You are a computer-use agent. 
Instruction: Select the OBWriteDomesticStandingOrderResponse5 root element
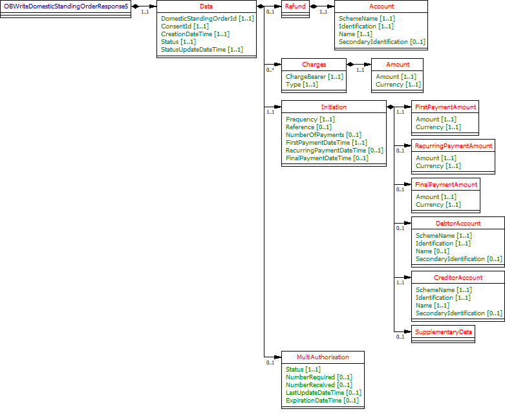pyautogui.click(x=67, y=6)
